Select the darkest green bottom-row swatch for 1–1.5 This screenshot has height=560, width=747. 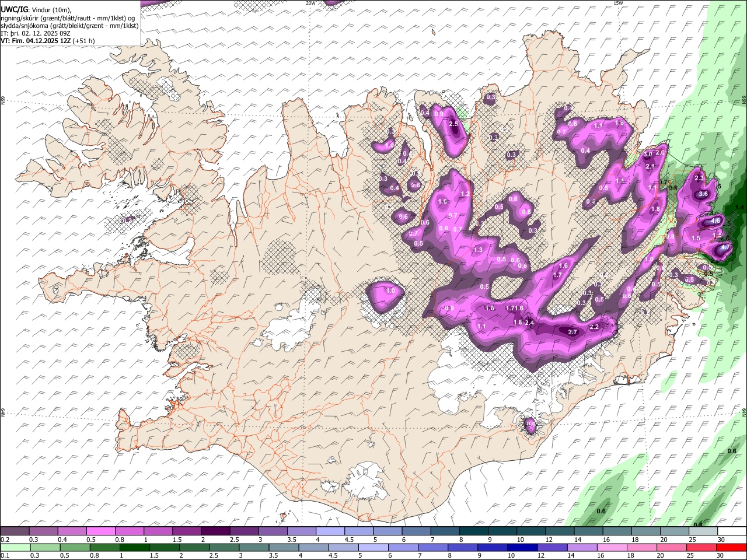click(x=134, y=547)
